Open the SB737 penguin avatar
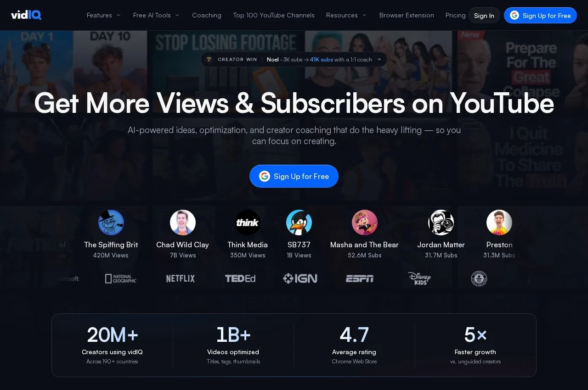 pos(299,223)
